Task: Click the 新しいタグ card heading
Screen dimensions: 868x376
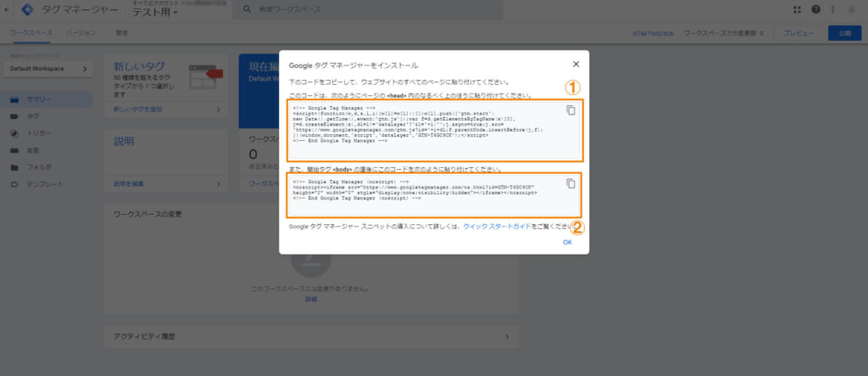Action: pos(139,66)
